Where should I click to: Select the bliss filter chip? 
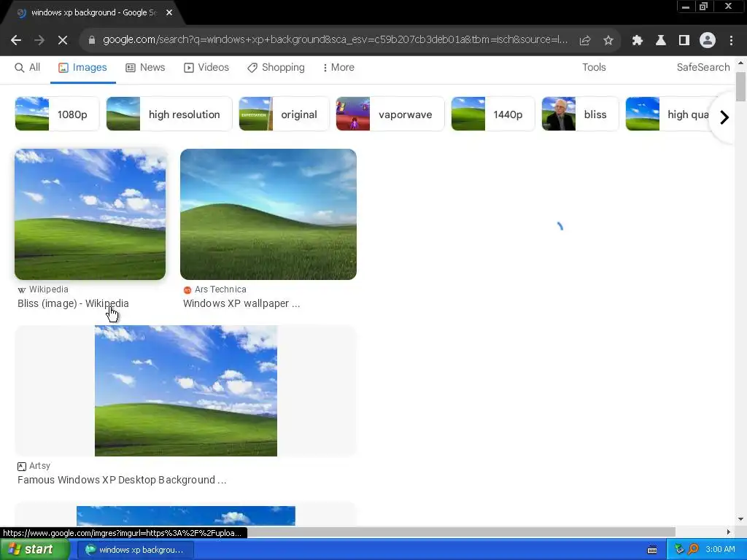580,114
